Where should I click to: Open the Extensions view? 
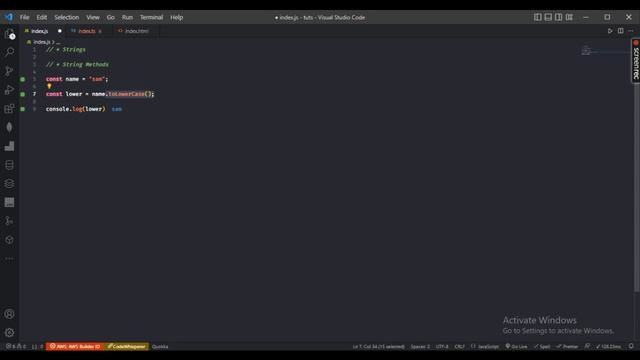[x=9, y=109]
